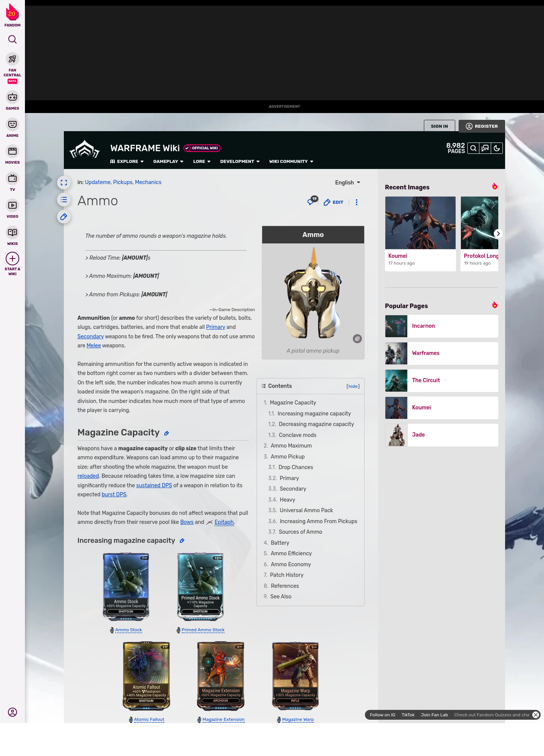Expand the Gameplay menu
Viewport: 544px width, 756px height.
click(x=168, y=161)
